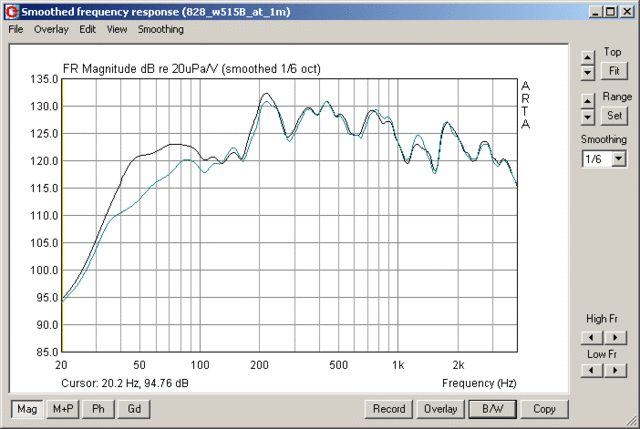This screenshot has height=429, width=640.
Task: Maximize the Smoothed frequency response window
Action: 610,12
